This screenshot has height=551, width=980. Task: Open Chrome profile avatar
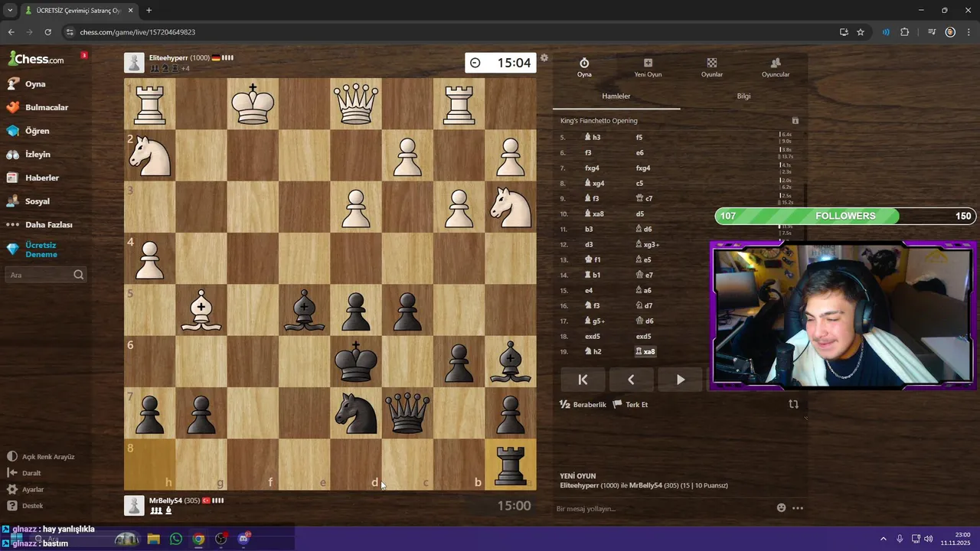[x=950, y=32]
